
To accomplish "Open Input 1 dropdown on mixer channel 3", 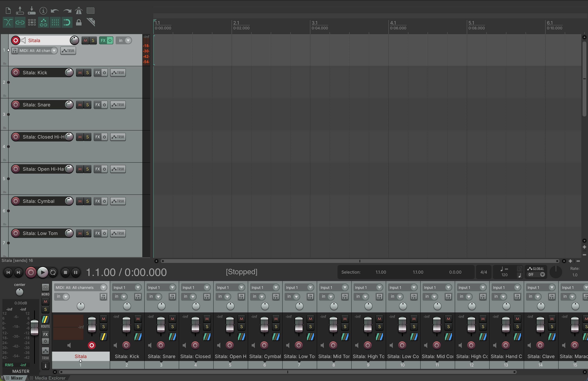I will (161, 287).
